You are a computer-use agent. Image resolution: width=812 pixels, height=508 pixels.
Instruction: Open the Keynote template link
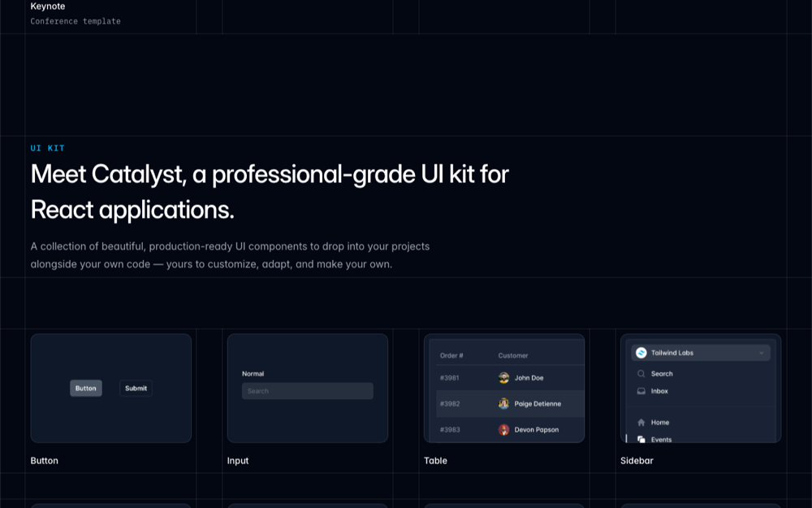(x=48, y=7)
